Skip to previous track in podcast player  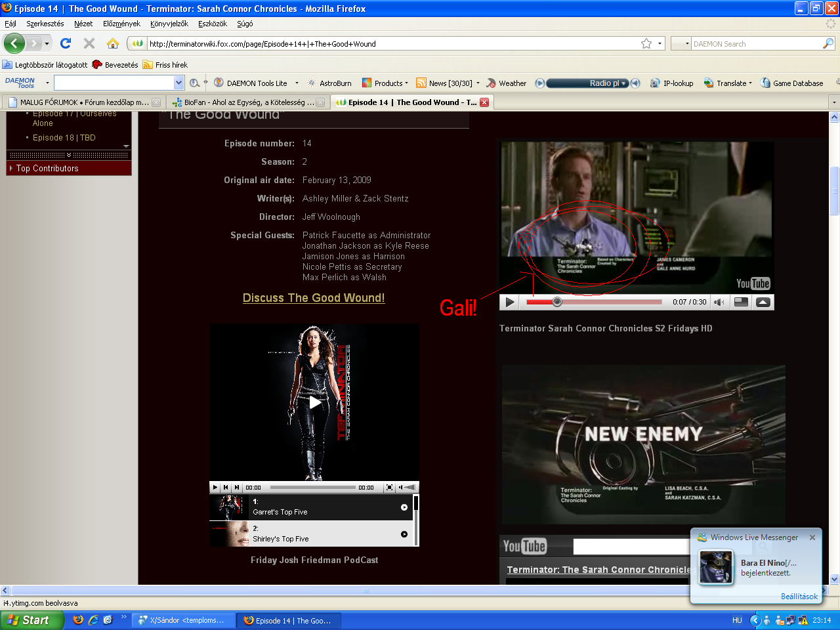[x=226, y=488]
